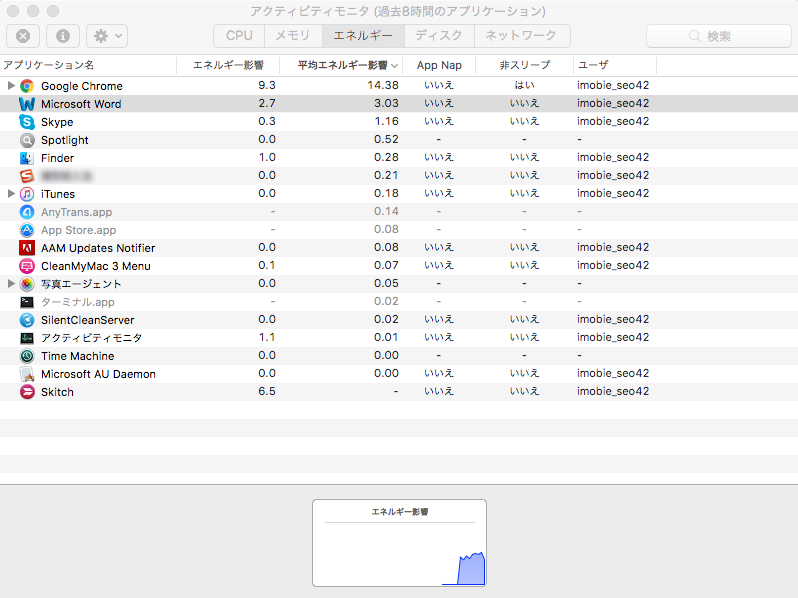Select the Finder process name
798x598 pixels.
[x=58, y=158]
